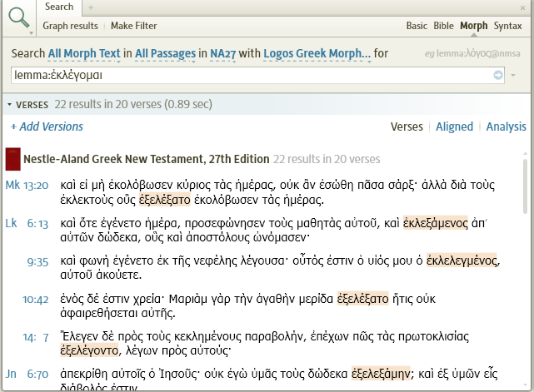Screen dimensions: 534x392
Task: Open verse reference Jn 6:70
Action: (27, 375)
